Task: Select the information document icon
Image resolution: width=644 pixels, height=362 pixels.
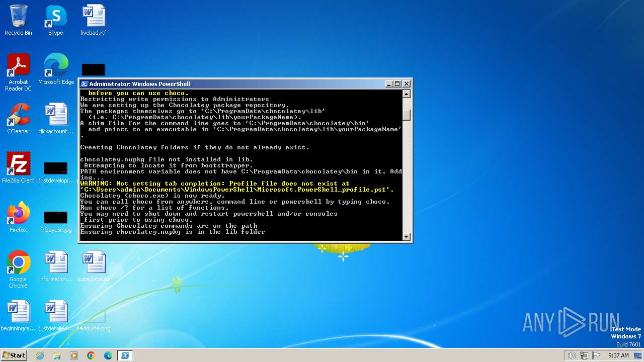Action: pyautogui.click(x=56, y=266)
